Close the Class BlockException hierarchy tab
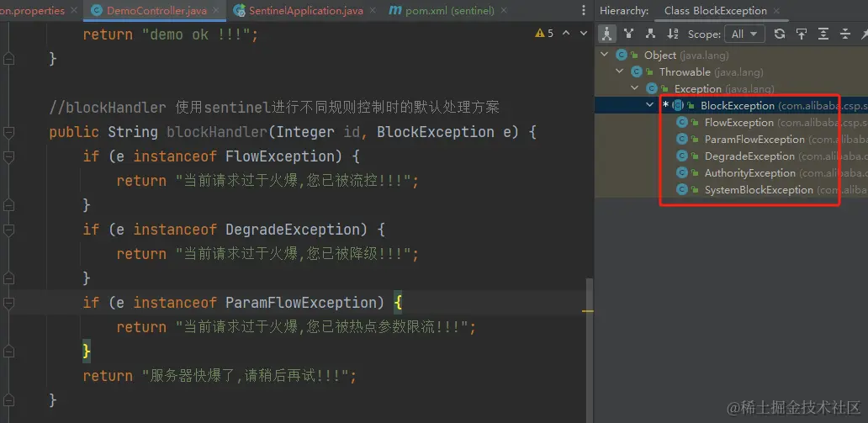 pyautogui.click(x=776, y=11)
